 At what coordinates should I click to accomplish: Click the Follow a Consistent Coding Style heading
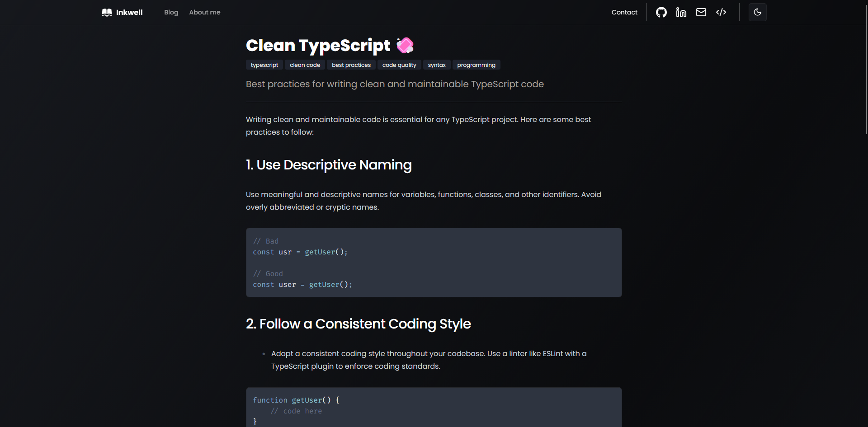tap(358, 324)
